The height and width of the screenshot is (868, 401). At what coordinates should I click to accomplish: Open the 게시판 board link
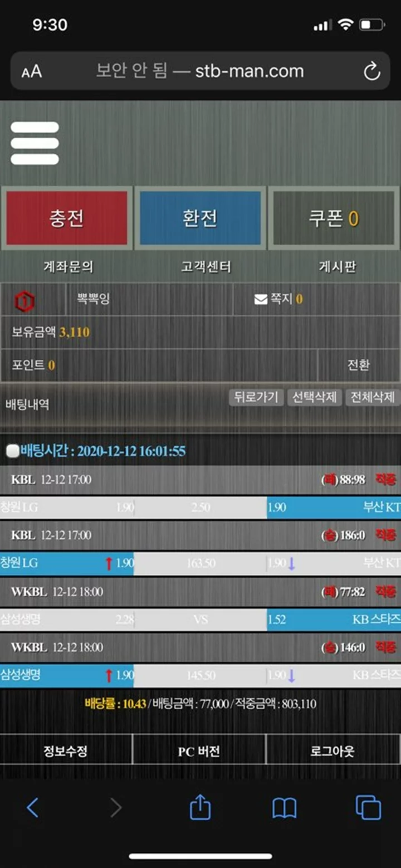(337, 267)
